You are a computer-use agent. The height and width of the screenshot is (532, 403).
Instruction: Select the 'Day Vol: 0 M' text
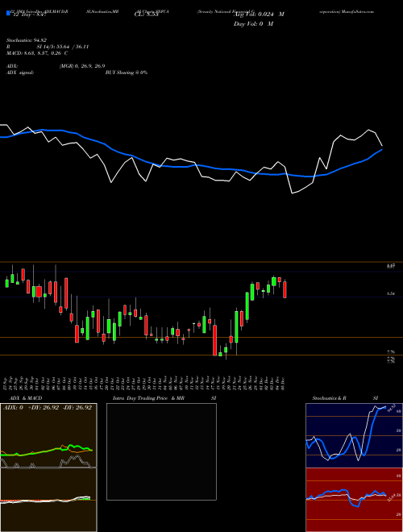click(x=253, y=23)
